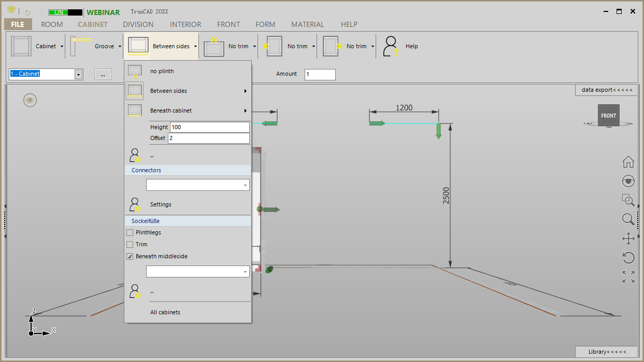
Task: Click the 'Library<<<<<' button
Action: click(x=607, y=352)
